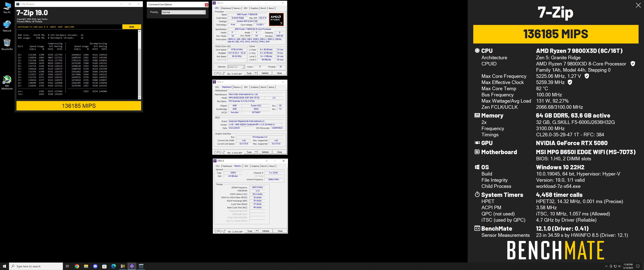Open the Priority dropdown set to Normal
Viewport: 644px width, 270px height.
[183, 12]
